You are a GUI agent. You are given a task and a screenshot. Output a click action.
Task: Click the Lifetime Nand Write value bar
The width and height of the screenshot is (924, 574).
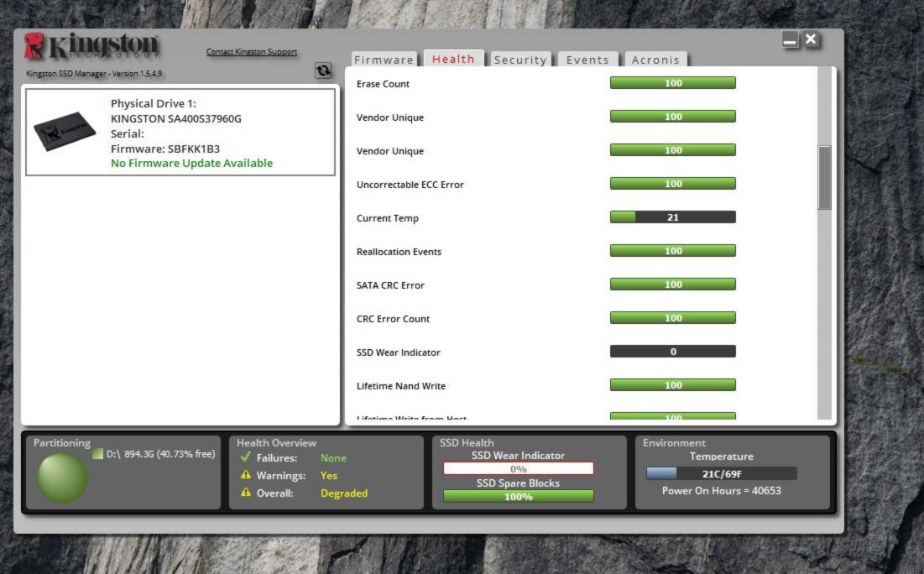[672, 385]
